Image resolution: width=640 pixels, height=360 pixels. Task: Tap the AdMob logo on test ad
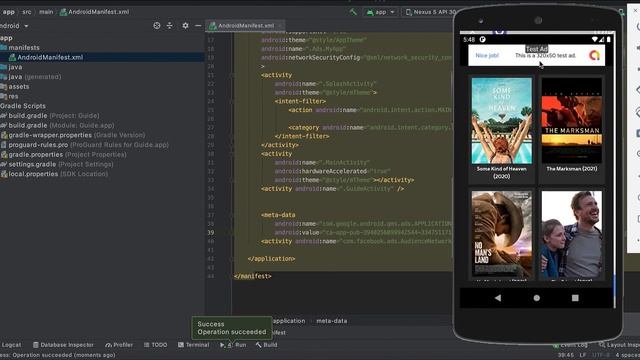594,55
